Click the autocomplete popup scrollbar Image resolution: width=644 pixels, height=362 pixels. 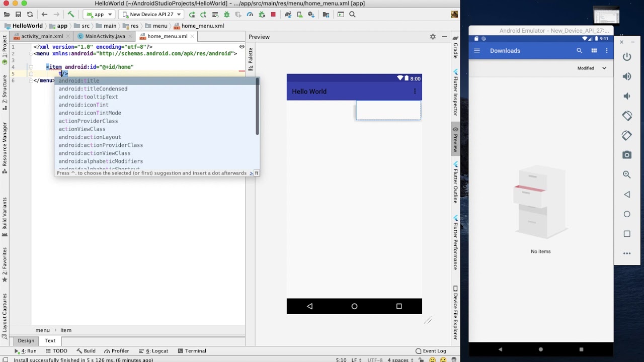click(x=258, y=107)
